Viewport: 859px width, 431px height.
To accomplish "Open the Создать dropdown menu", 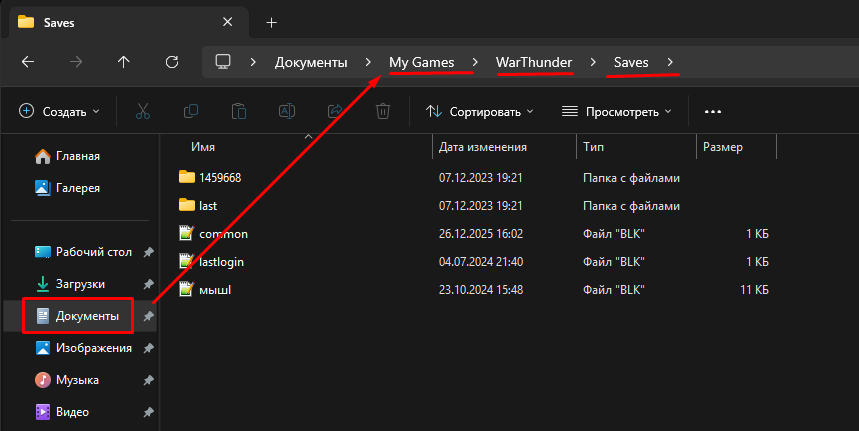I will pyautogui.click(x=59, y=111).
